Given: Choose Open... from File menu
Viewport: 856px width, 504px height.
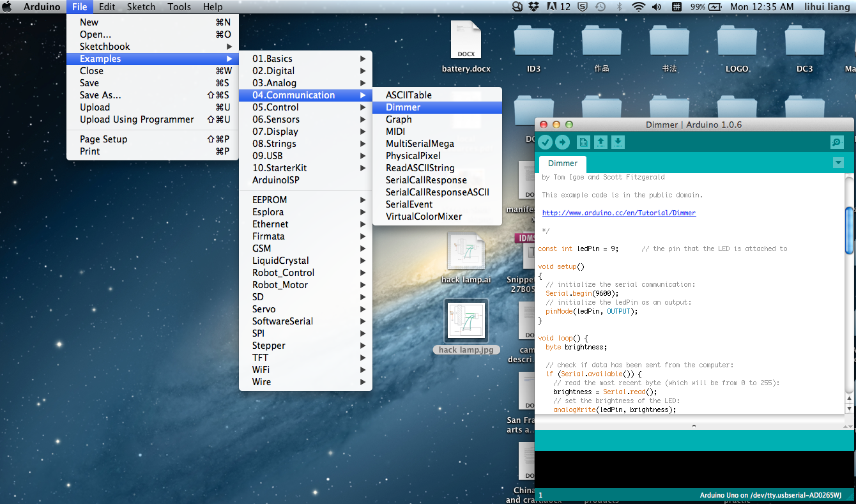Looking at the screenshot, I should (x=152, y=34).
